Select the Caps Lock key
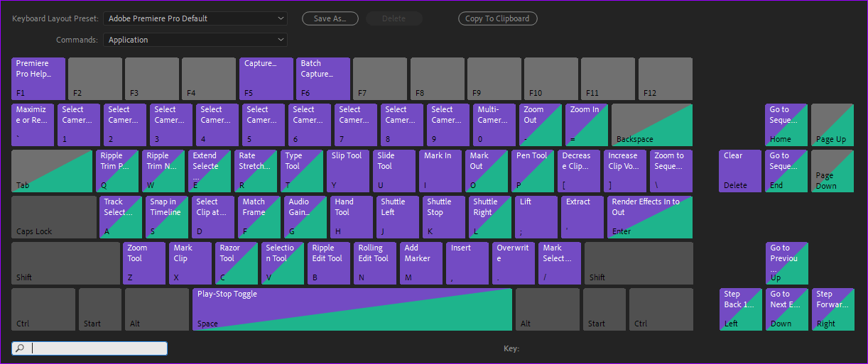 pyautogui.click(x=54, y=217)
